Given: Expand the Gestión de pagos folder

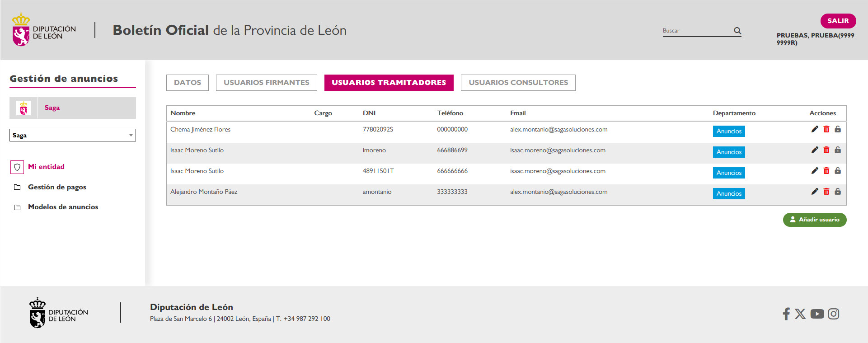Looking at the screenshot, I should [57, 187].
